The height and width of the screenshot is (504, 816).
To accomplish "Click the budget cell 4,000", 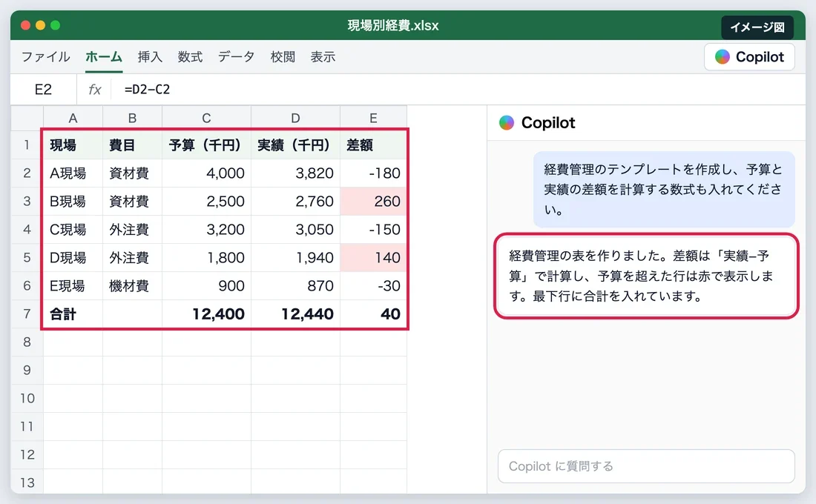I will (207, 173).
